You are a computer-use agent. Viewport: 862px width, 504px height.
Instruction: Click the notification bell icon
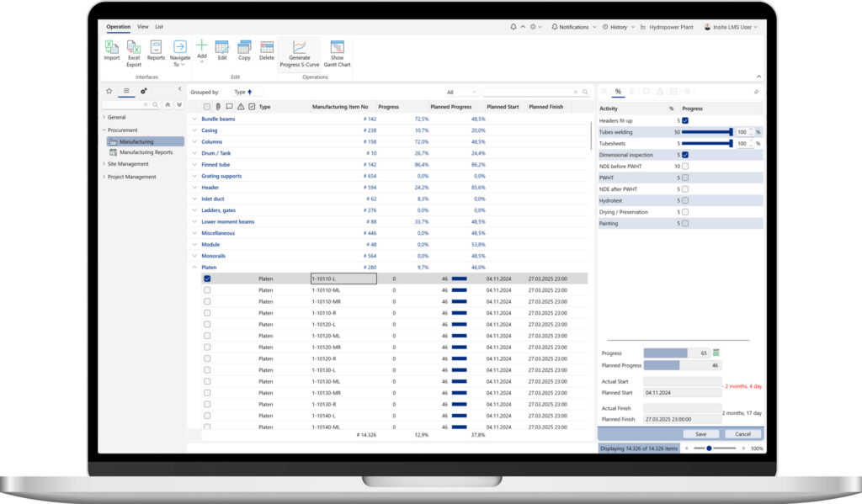tap(513, 26)
